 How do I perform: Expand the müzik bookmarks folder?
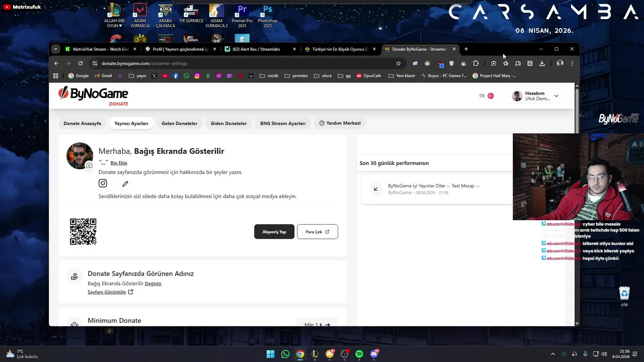coord(269,76)
